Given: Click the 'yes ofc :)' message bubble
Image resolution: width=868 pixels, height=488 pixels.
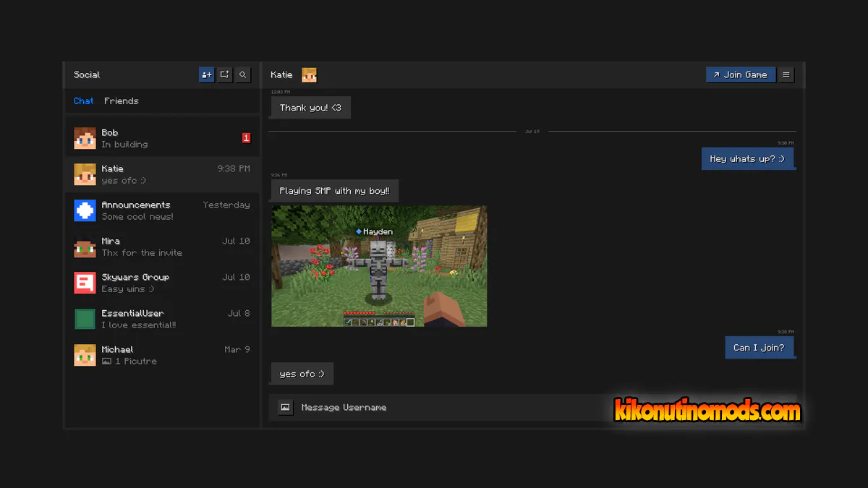Looking at the screenshot, I should click(302, 374).
